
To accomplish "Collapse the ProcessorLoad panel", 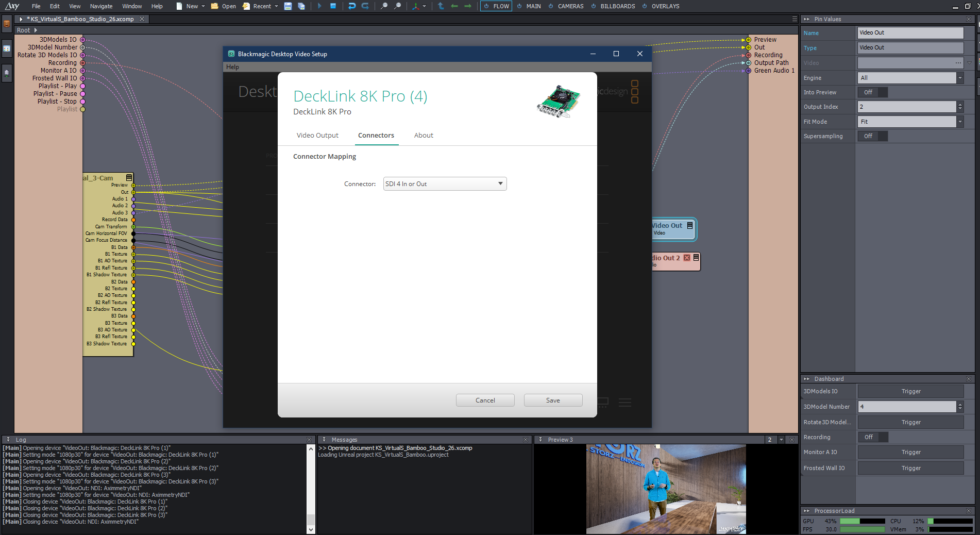I will coord(806,511).
